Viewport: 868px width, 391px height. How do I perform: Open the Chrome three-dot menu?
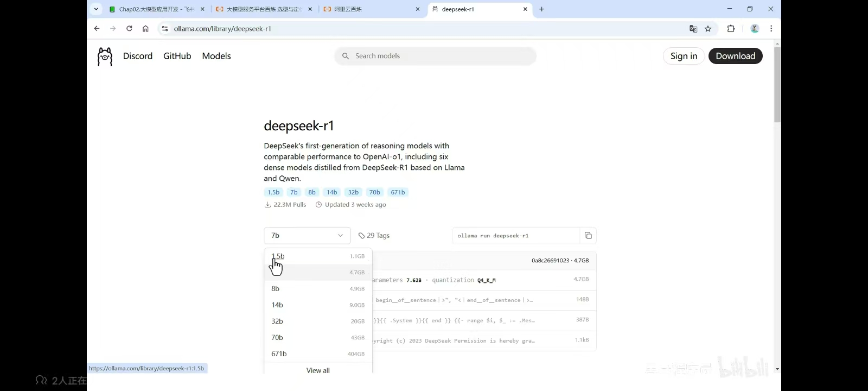tap(771, 29)
